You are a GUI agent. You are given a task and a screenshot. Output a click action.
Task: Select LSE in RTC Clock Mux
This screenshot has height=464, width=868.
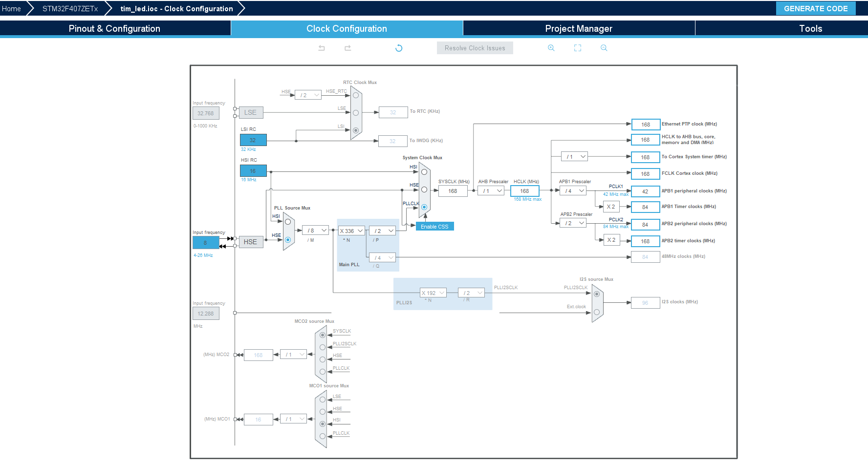[356, 113]
